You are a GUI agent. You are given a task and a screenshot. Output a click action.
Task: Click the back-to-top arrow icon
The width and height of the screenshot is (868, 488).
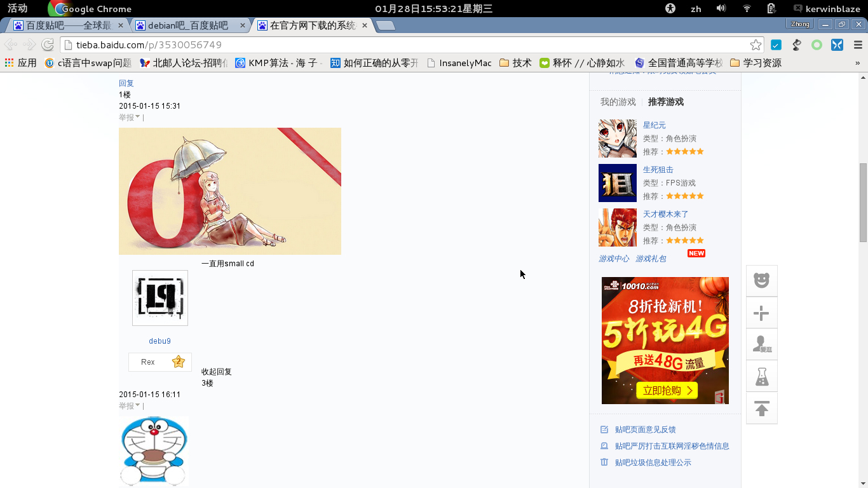(762, 409)
